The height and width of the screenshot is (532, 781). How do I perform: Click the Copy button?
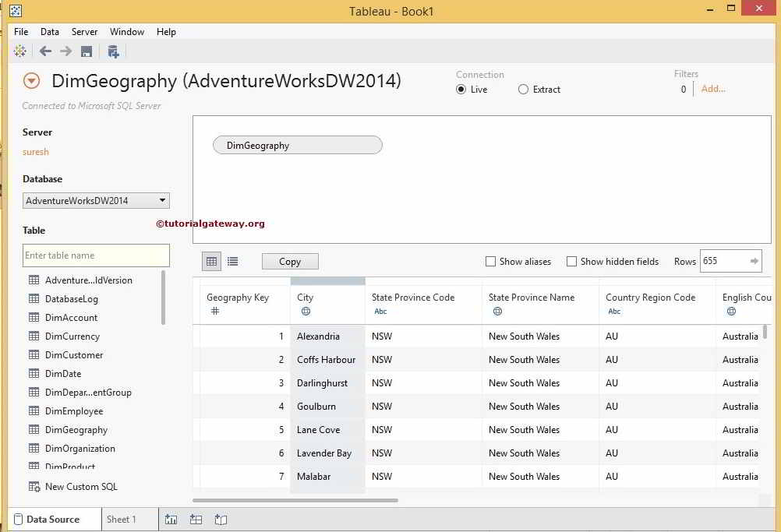point(290,262)
